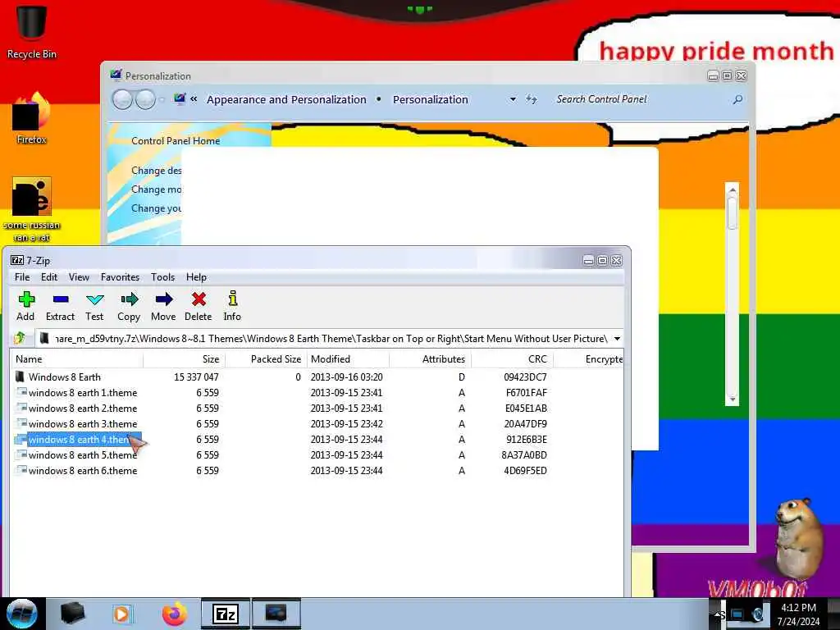The height and width of the screenshot is (630, 840).
Task: Click the scrollbar down arrow in Personalization
Action: (x=733, y=399)
